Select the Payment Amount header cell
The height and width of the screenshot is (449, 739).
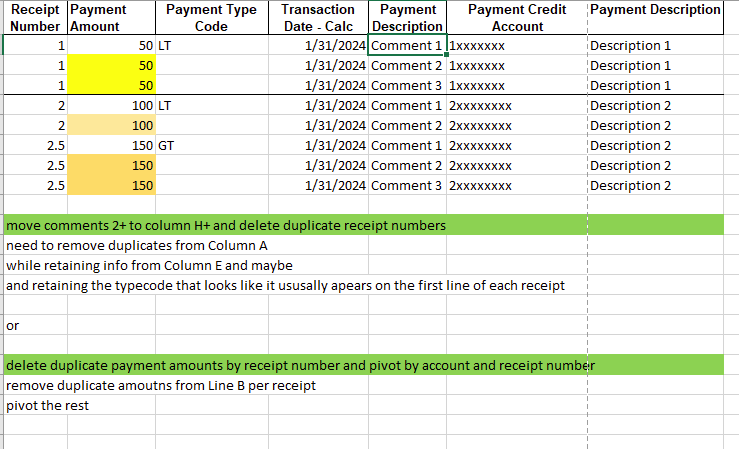click(112, 18)
